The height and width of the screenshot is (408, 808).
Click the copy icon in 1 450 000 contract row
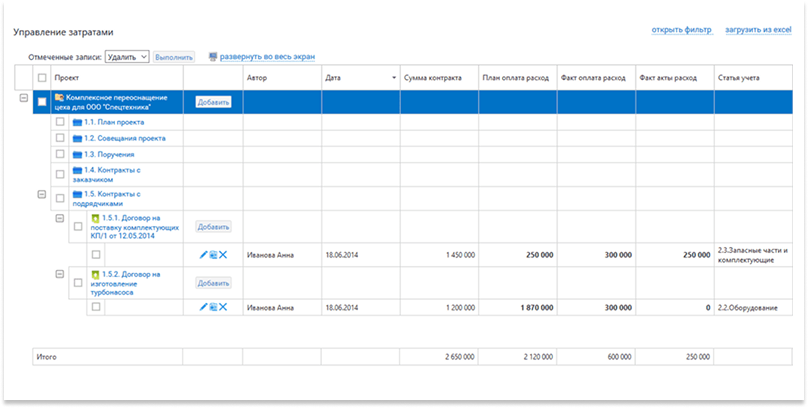coord(213,255)
